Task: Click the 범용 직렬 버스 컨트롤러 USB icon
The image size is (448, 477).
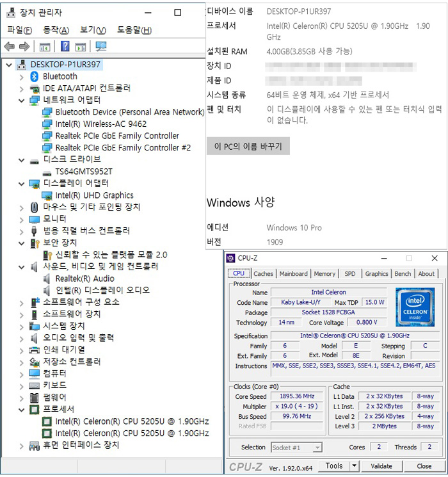Action: [x=35, y=231]
